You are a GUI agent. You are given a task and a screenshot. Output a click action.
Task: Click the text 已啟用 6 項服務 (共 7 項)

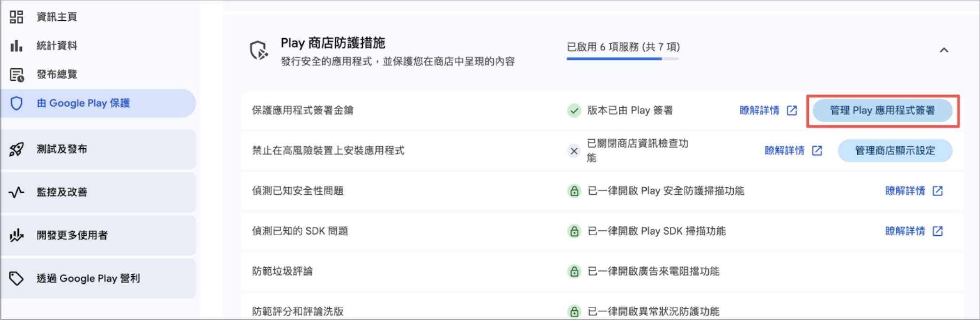pos(623,47)
